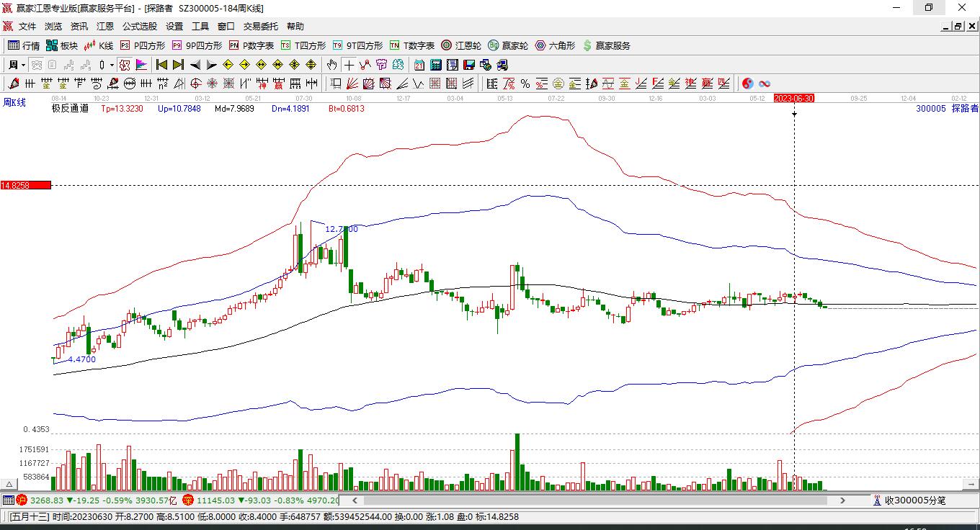Click the 周K线 chart label
The height and width of the screenshot is (530, 980).
point(14,102)
